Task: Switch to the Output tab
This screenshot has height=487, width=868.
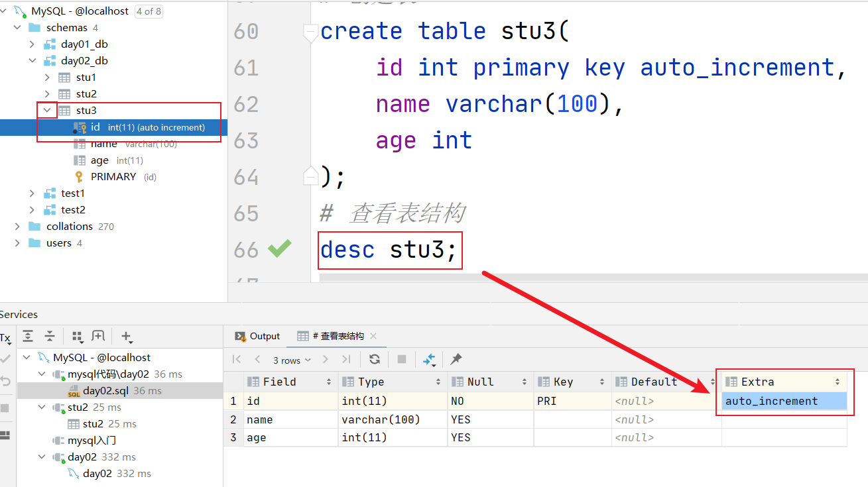Action: point(257,336)
